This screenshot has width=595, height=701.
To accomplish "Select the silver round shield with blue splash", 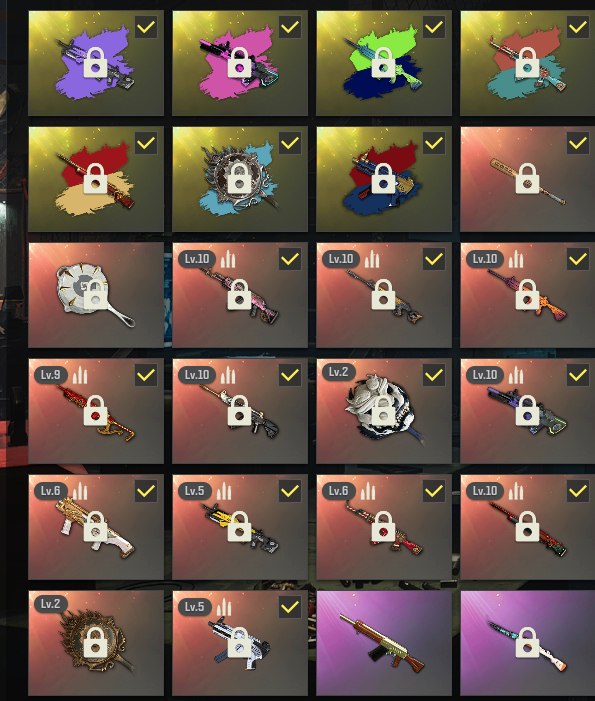I will [240, 179].
